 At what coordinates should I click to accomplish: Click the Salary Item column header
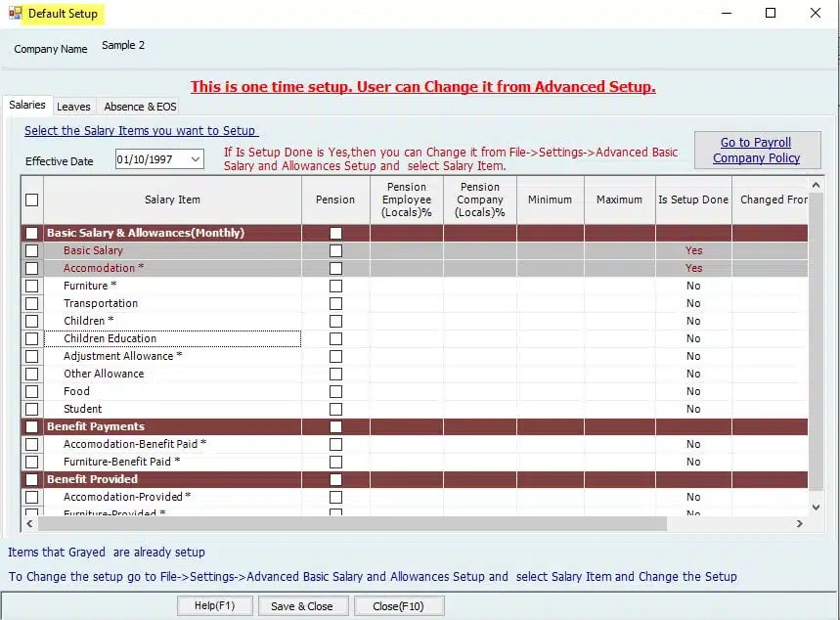172,199
